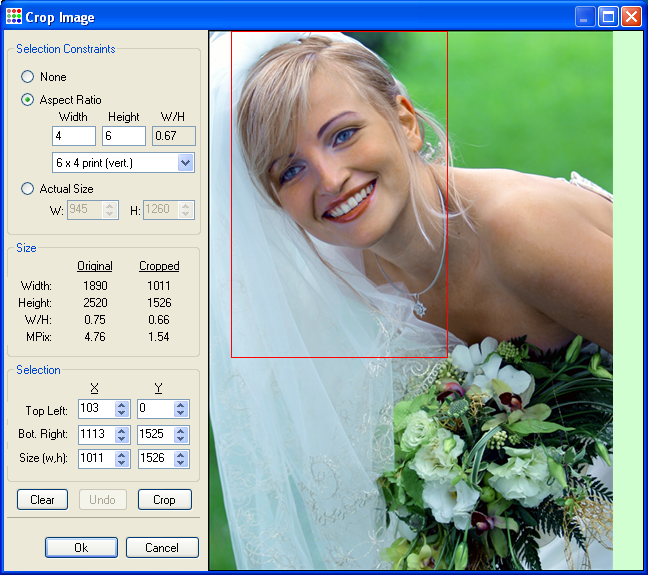648x575 pixels.
Task: Increase the Top Left X value
Action: pos(122,405)
